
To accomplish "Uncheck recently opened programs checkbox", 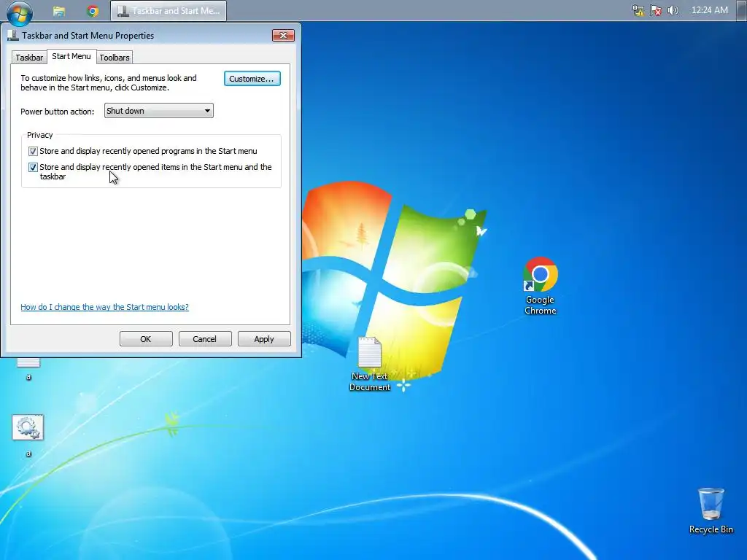I will pyautogui.click(x=33, y=152).
